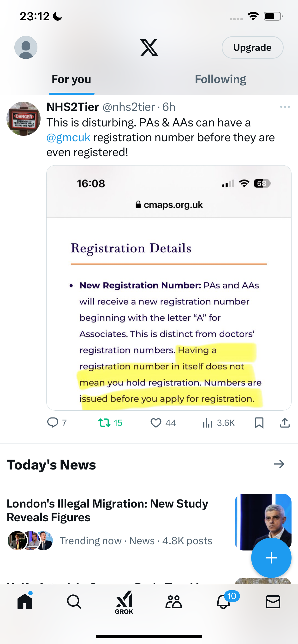Open the three-dot menu on NHS2Tier post
The width and height of the screenshot is (298, 644).
click(285, 107)
